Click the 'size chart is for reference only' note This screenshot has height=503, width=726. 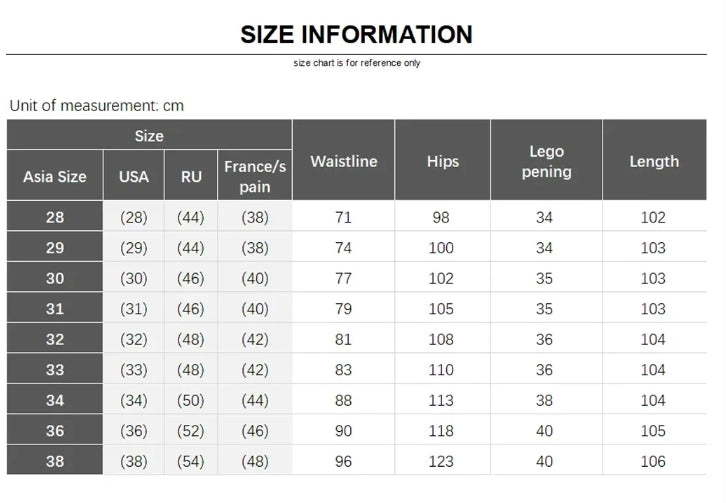coord(356,63)
